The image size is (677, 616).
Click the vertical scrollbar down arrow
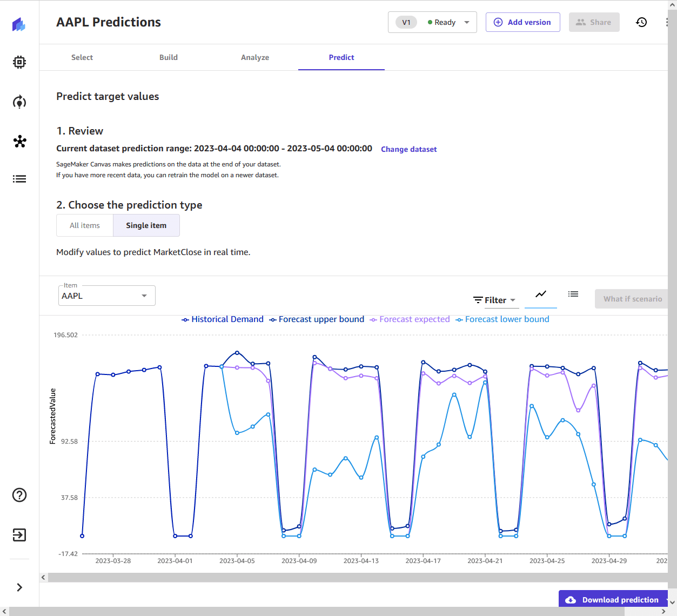[672, 602]
